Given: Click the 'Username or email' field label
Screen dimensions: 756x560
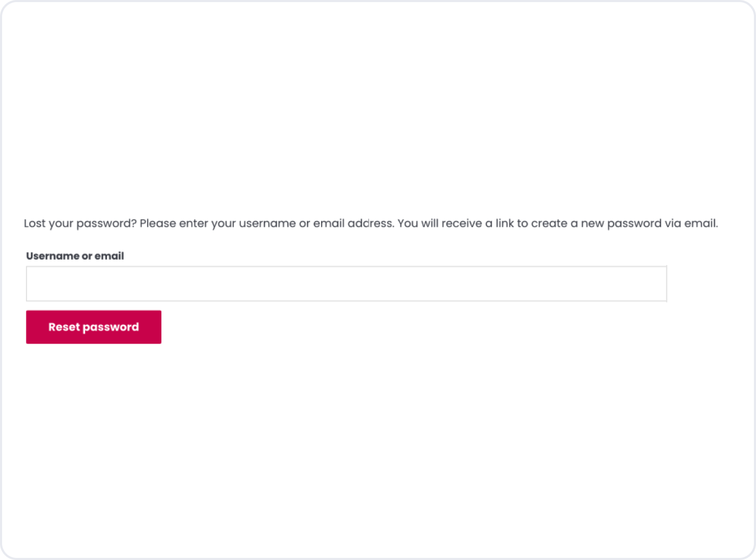Looking at the screenshot, I should coord(75,256).
